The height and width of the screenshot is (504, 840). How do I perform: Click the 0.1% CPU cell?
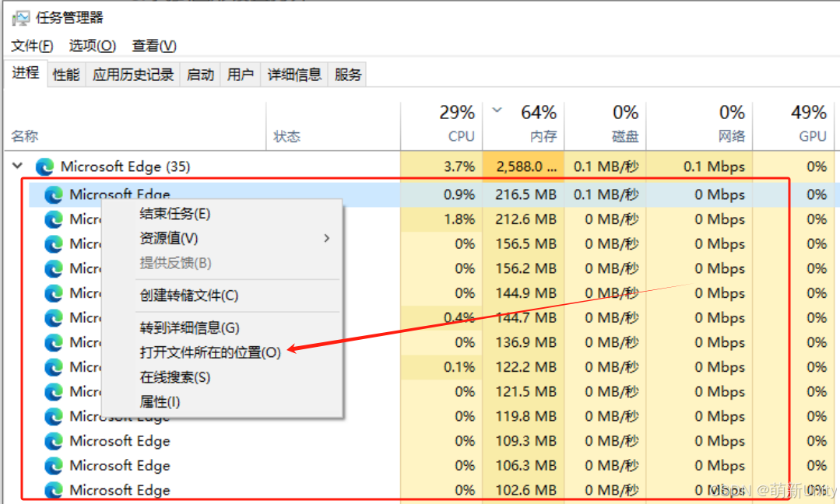pyautogui.click(x=441, y=367)
